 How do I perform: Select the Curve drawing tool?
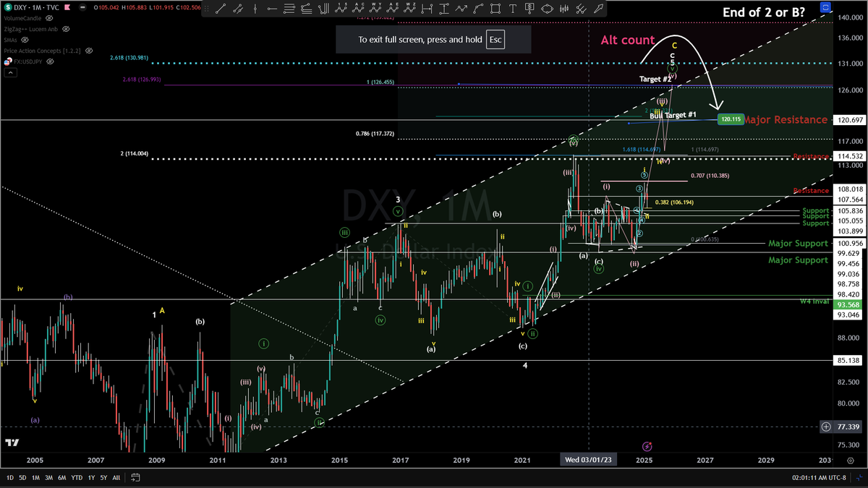coord(479,9)
